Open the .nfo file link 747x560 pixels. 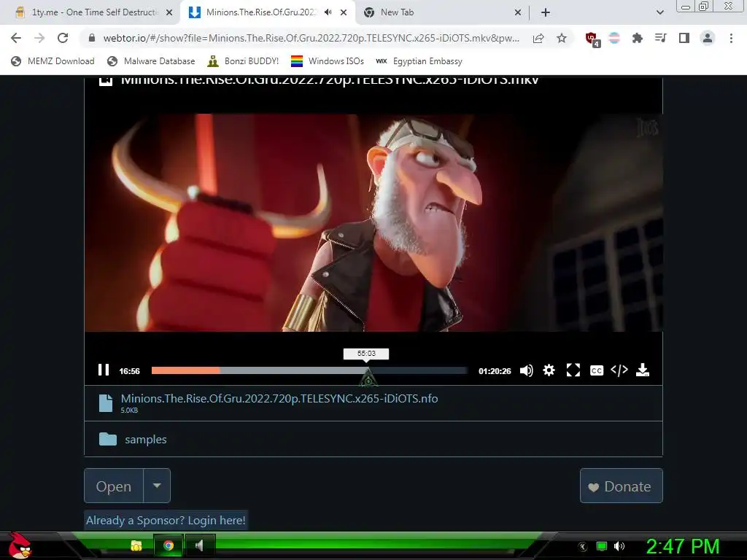[x=279, y=399]
